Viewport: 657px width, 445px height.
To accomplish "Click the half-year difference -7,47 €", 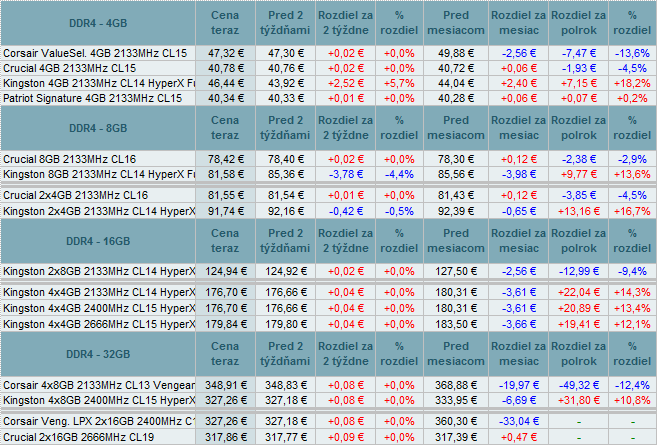I will [x=579, y=53].
